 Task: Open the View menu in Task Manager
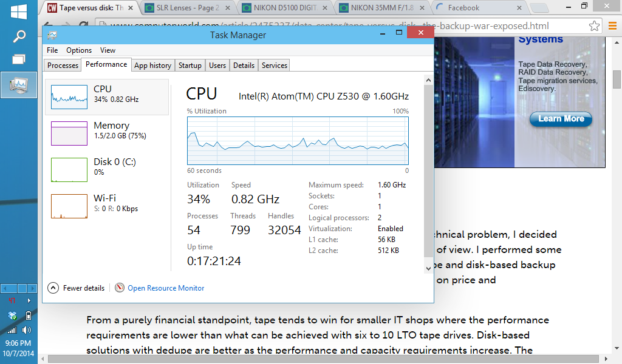point(108,50)
